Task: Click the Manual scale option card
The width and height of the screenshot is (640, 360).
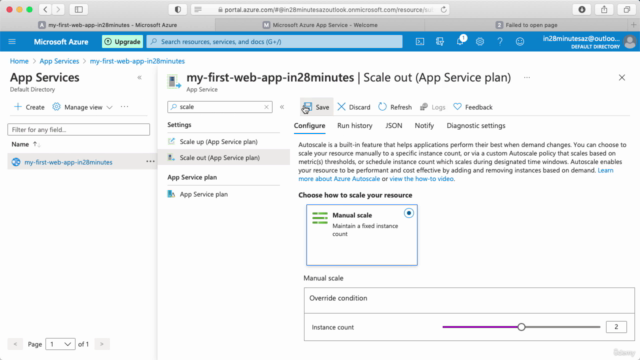Action: 362,235
